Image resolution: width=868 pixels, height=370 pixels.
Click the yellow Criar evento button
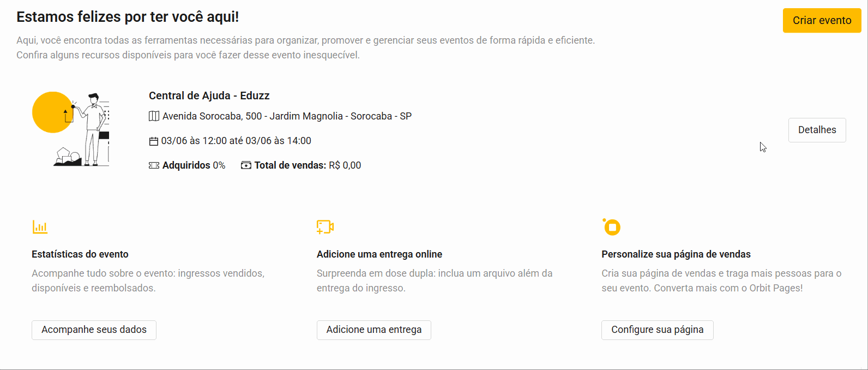(x=822, y=20)
